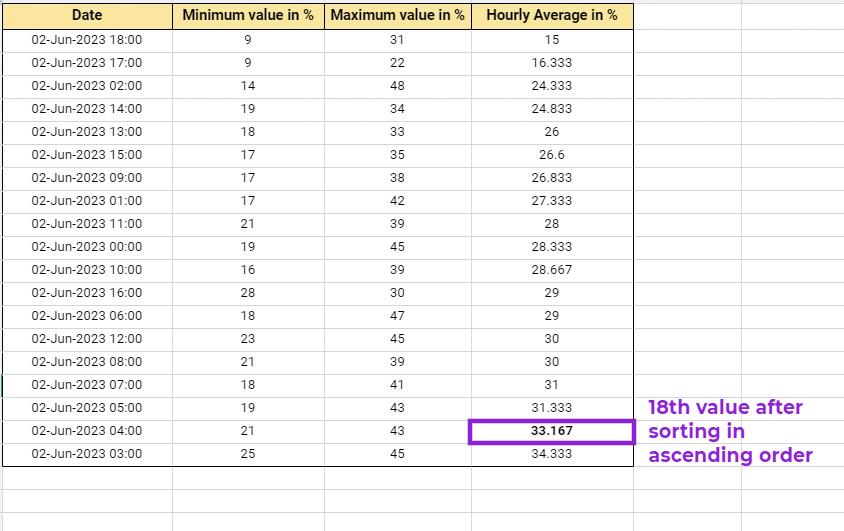Click minimum value 25 in 03:00 row
844x531 pixels.
coord(248,454)
